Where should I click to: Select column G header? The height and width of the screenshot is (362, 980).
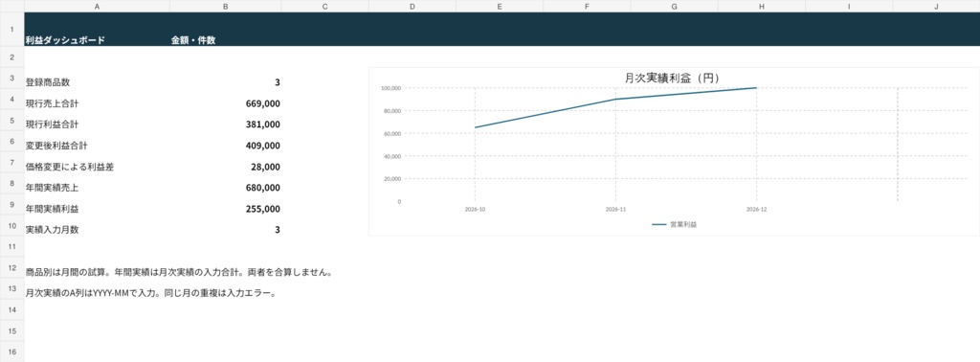[675, 7]
